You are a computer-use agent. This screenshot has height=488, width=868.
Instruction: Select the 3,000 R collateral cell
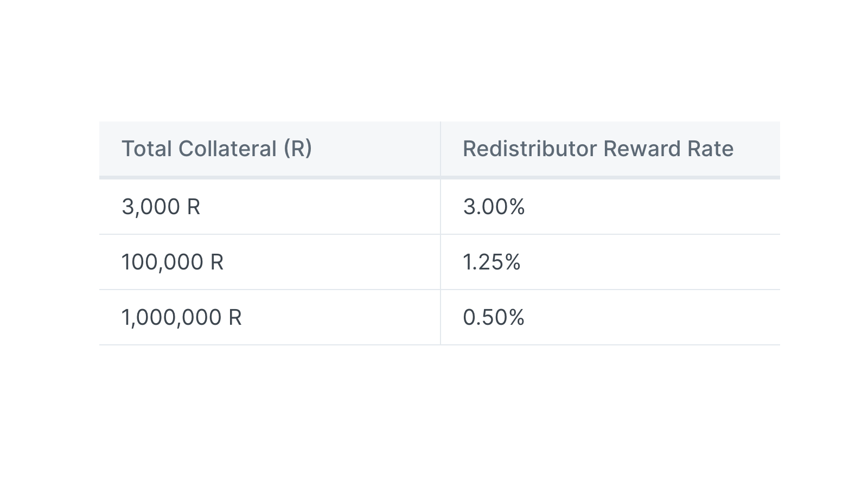tap(270, 207)
